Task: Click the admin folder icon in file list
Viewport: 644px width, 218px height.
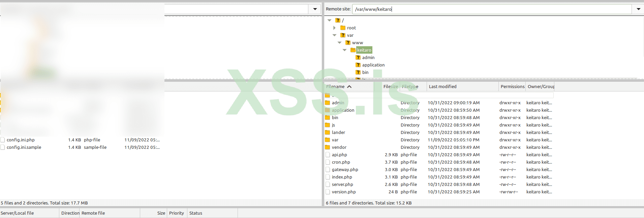Action: click(327, 103)
